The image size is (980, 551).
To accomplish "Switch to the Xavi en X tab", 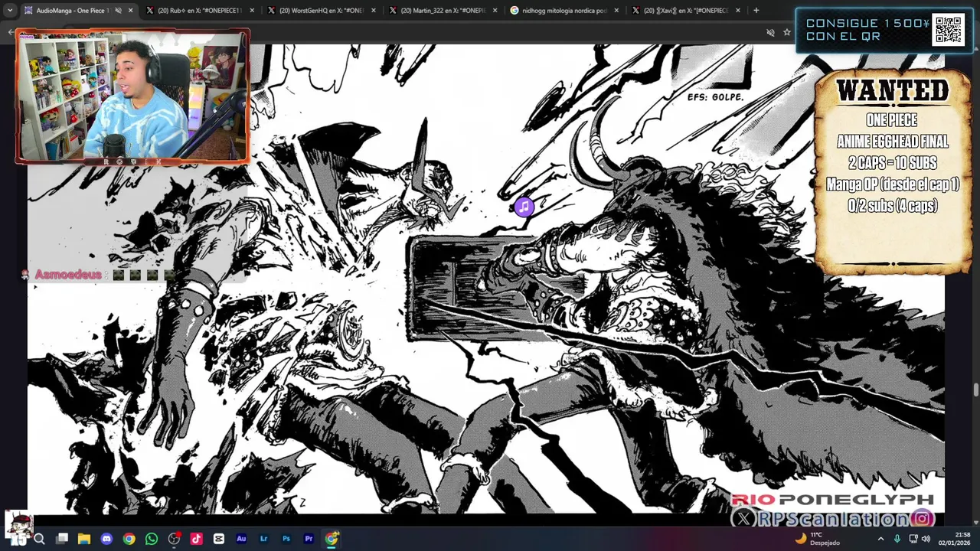I will click(x=687, y=11).
